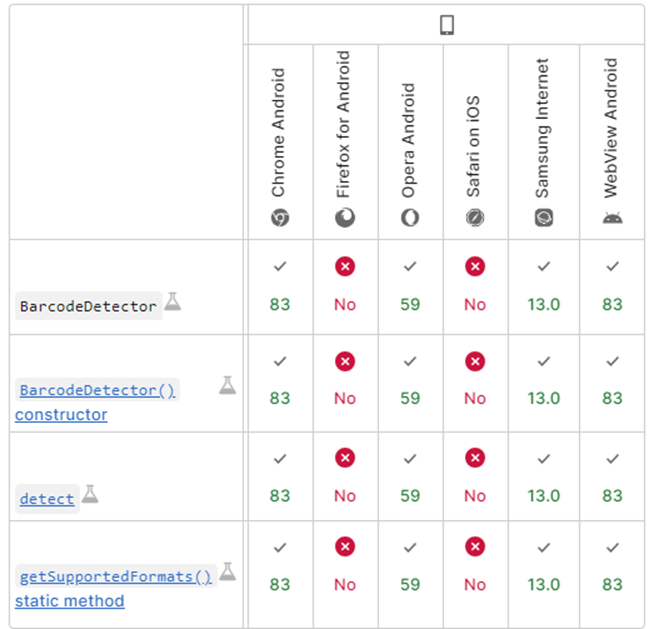This screenshot has width=649, height=629.
Task: Click flask icon next to getSupportedFormats()
Action: tap(228, 572)
